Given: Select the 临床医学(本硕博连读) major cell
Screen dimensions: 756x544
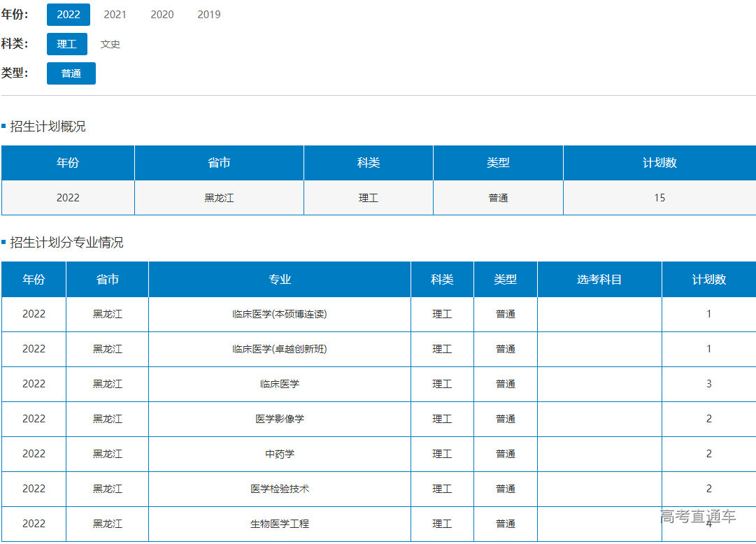Looking at the screenshot, I should coord(280,315).
